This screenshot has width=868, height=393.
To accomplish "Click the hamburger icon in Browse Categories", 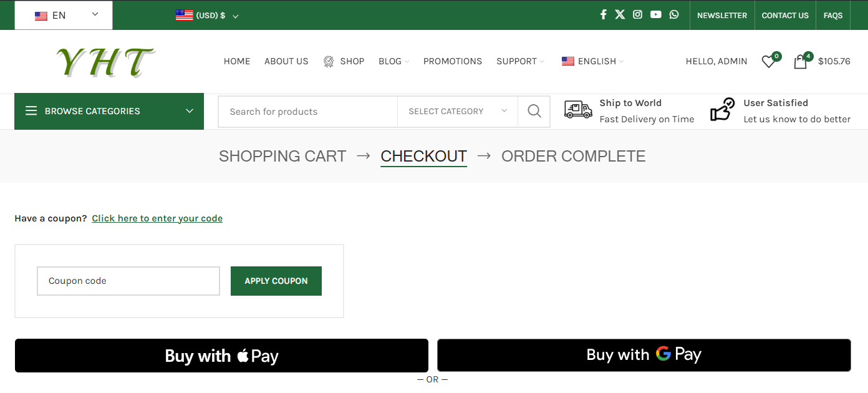I will coord(31,111).
